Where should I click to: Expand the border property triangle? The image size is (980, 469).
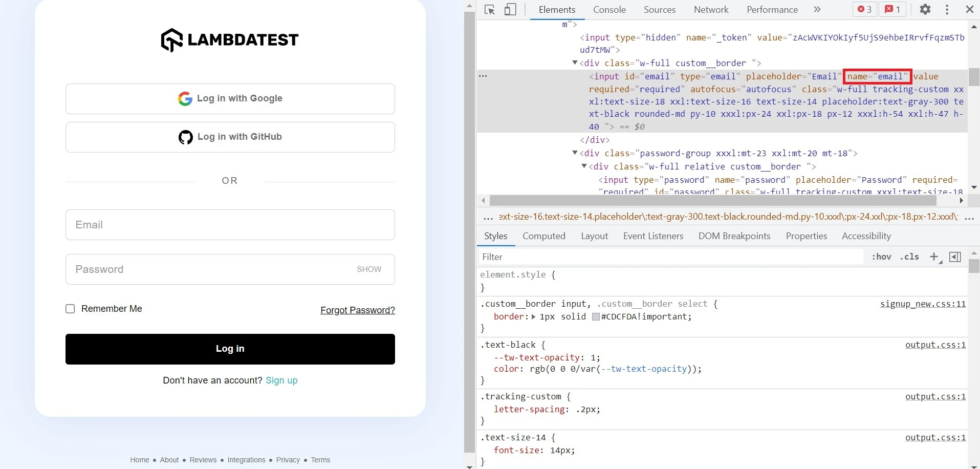(x=533, y=317)
